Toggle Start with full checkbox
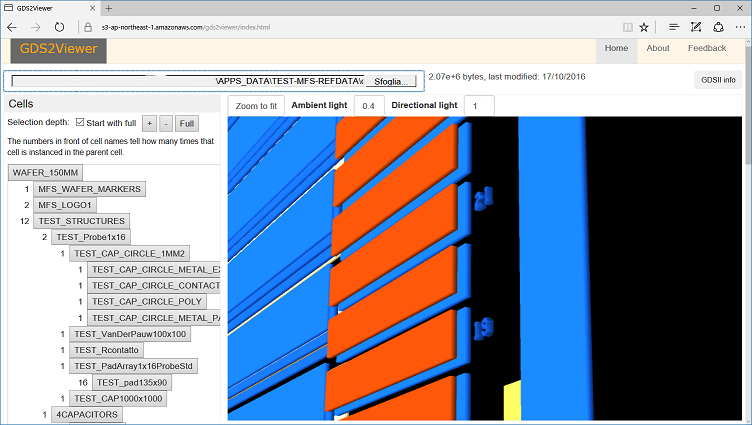 click(x=80, y=122)
